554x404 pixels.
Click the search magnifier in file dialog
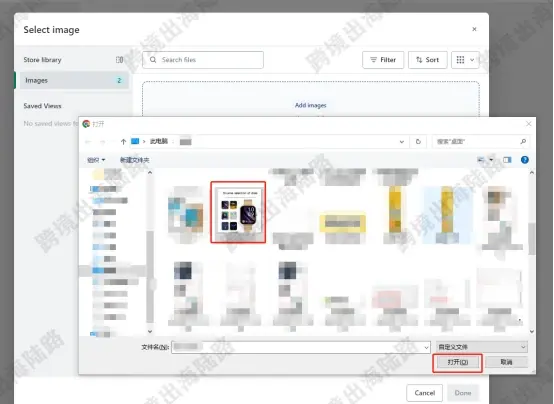coord(523,141)
